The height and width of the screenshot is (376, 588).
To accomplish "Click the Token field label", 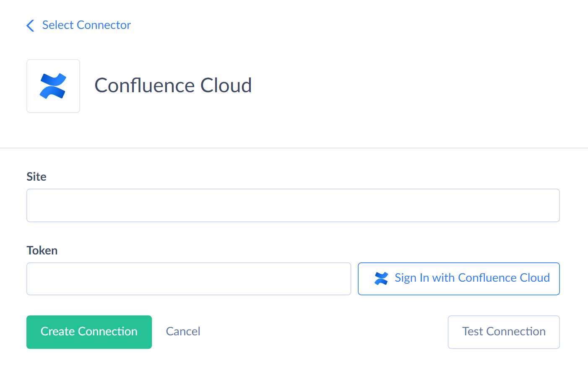I will (x=42, y=251).
